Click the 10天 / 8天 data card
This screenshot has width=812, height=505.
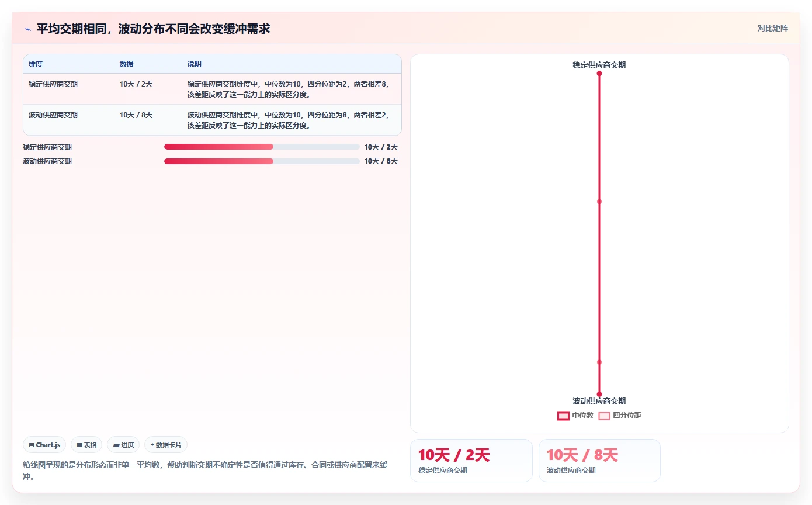(599, 461)
